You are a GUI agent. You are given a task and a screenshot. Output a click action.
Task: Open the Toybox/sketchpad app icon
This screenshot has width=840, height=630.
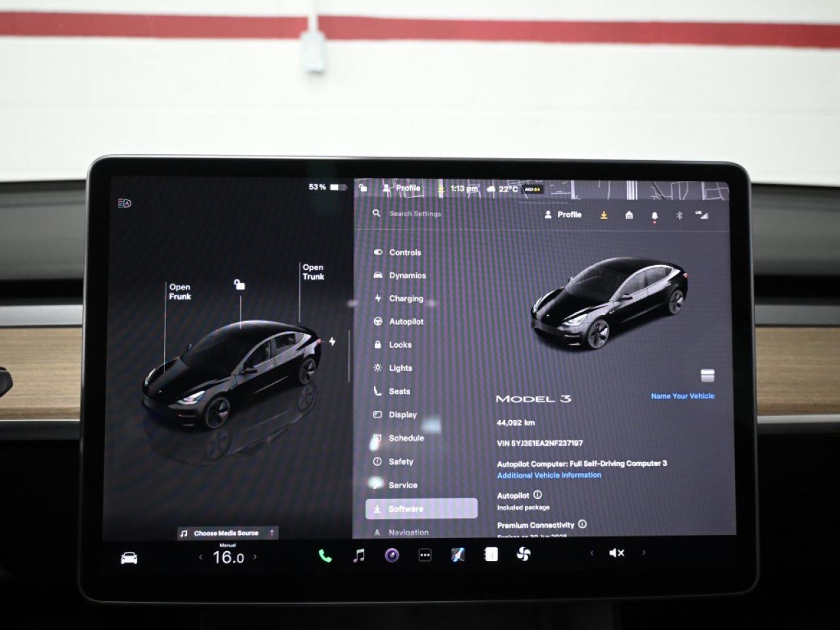(458, 555)
